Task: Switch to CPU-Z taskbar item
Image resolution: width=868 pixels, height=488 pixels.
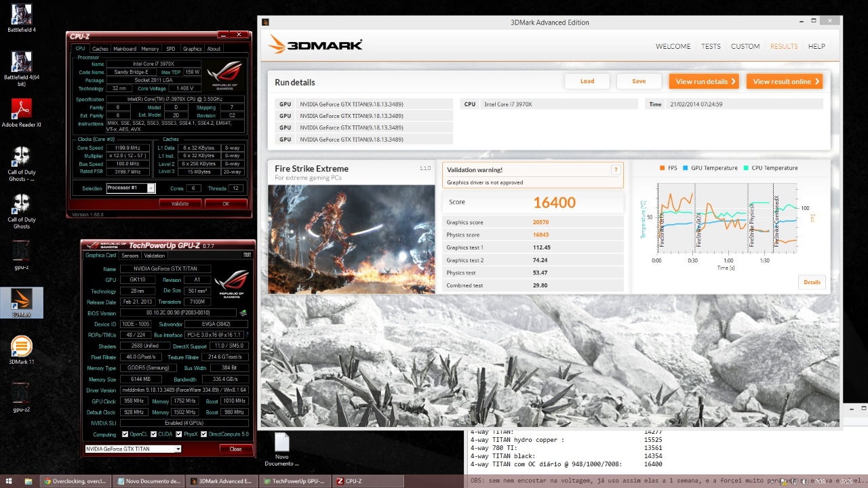Action: click(x=368, y=481)
